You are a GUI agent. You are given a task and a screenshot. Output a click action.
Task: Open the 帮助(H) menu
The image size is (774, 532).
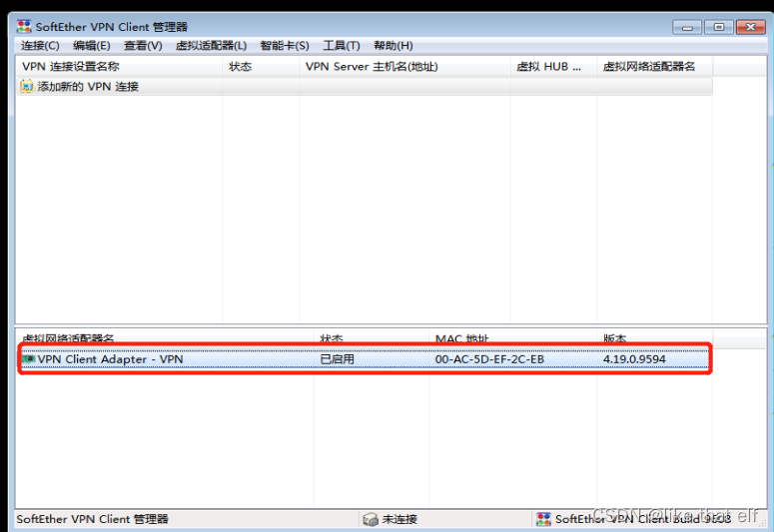tap(392, 45)
